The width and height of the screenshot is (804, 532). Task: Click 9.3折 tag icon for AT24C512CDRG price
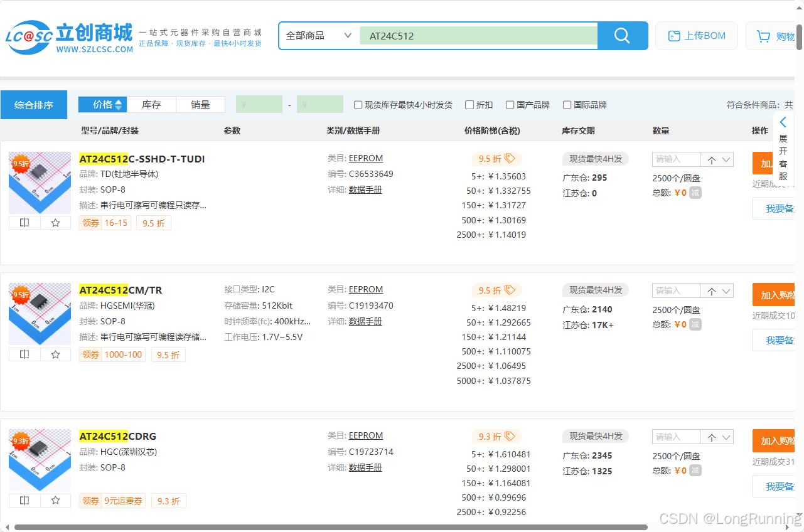tap(510, 437)
